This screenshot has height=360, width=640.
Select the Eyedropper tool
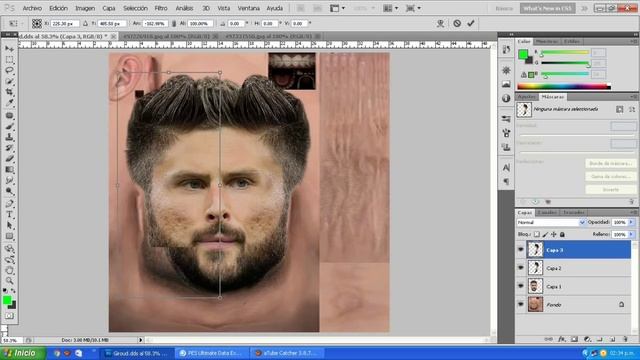(x=9, y=103)
